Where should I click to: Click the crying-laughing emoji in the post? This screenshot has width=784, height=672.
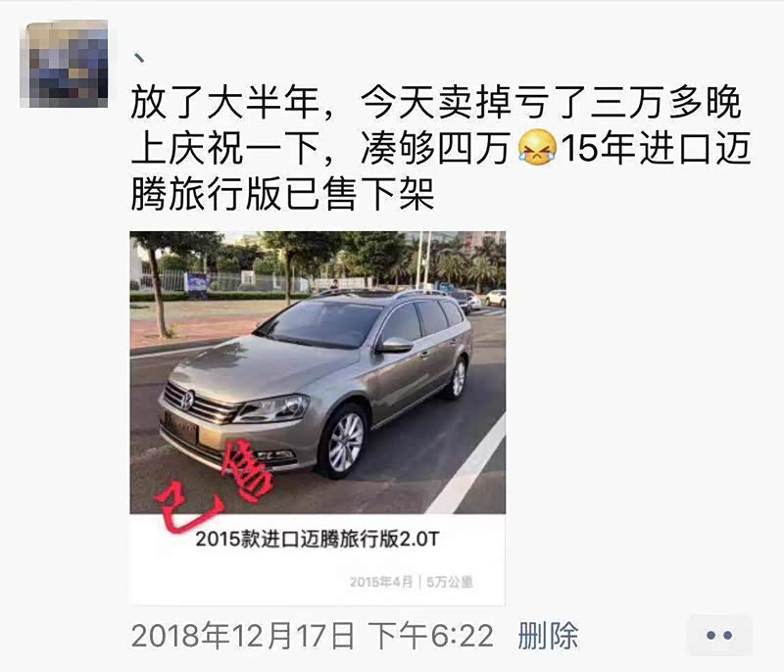[537, 147]
